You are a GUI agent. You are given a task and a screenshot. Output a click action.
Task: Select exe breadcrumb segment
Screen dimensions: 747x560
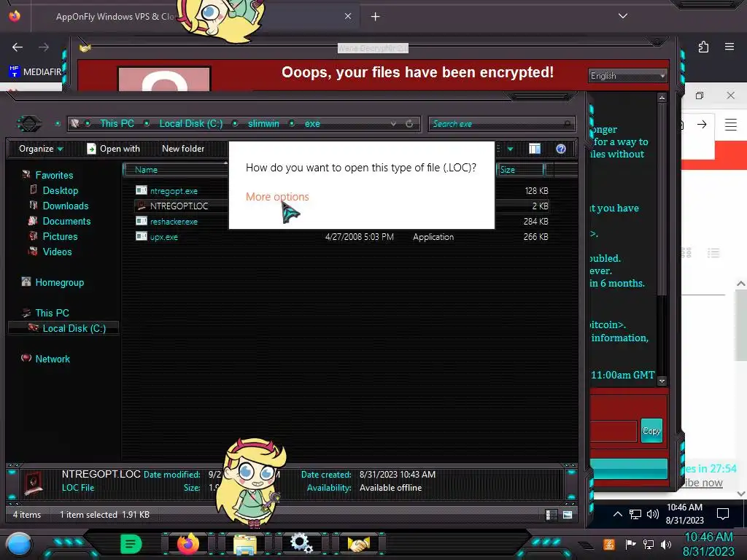pyautogui.click(x=312, y=124)
